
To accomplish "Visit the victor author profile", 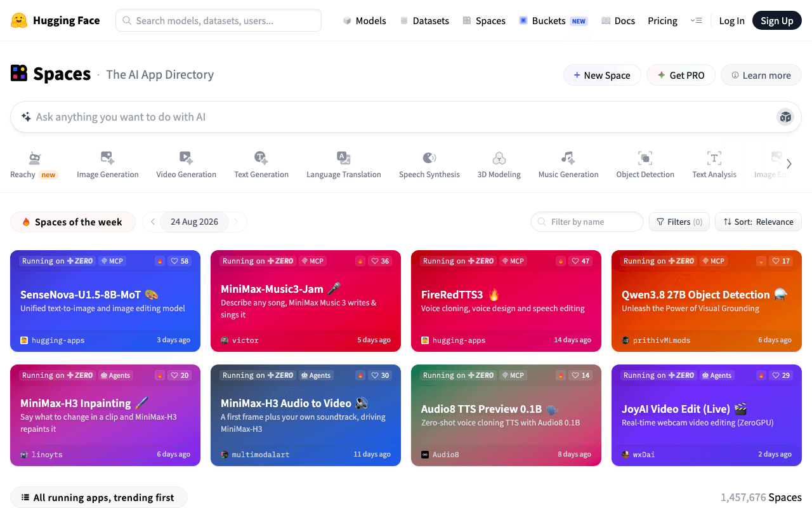I will click(240, 340).
